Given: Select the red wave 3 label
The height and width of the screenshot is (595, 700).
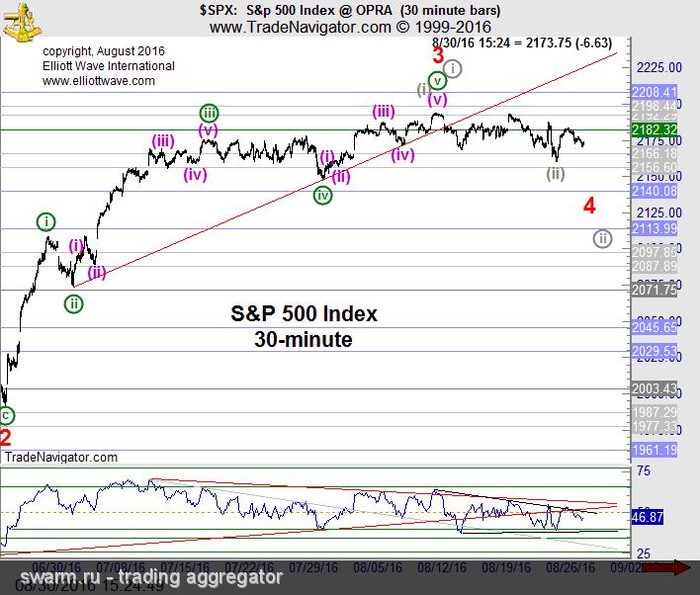Looking at the screenshot, I should [437, 56].
